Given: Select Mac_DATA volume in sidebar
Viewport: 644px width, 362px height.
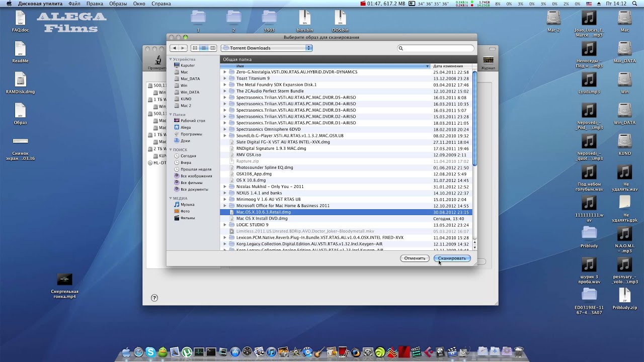Looking at the screenshot, I should coord(190,79).
